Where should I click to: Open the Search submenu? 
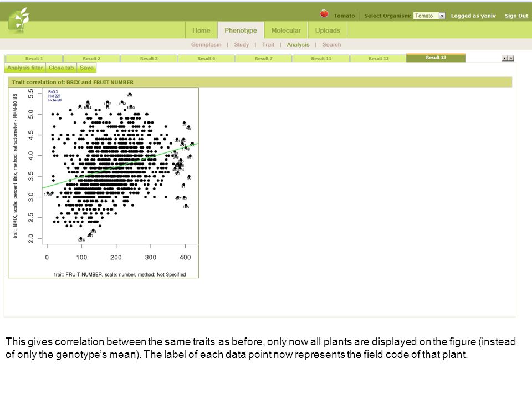pyautogui.click(x=331, y=44)
